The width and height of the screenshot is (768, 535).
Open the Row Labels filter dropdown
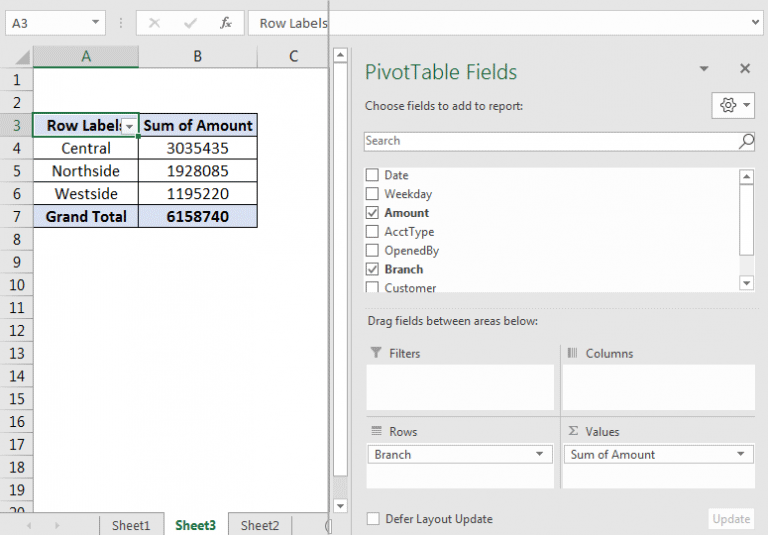tap(129, 126)
